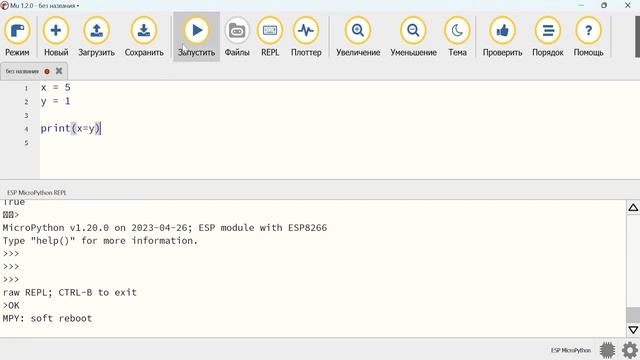Click line number 5 in gutter
This screenshot has height=360, width=640.
pyautogui.click(x=26, y=142)
